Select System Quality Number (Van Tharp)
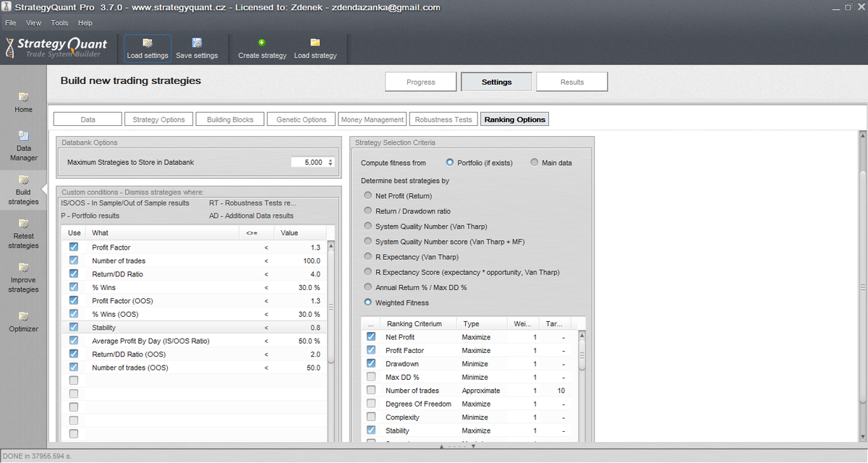Screen dimensions: 868x463 368,226
